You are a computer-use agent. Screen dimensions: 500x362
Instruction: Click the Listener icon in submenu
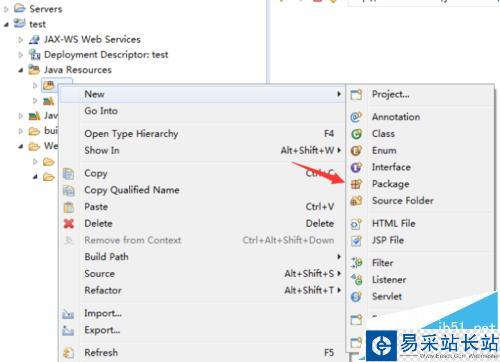click(357, 280)
